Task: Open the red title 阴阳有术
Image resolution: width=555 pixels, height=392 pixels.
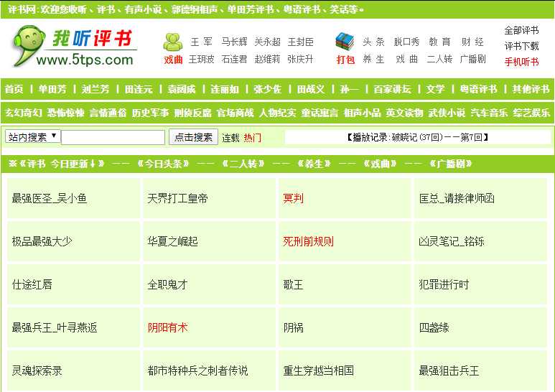Action: (x=167, y=327)
